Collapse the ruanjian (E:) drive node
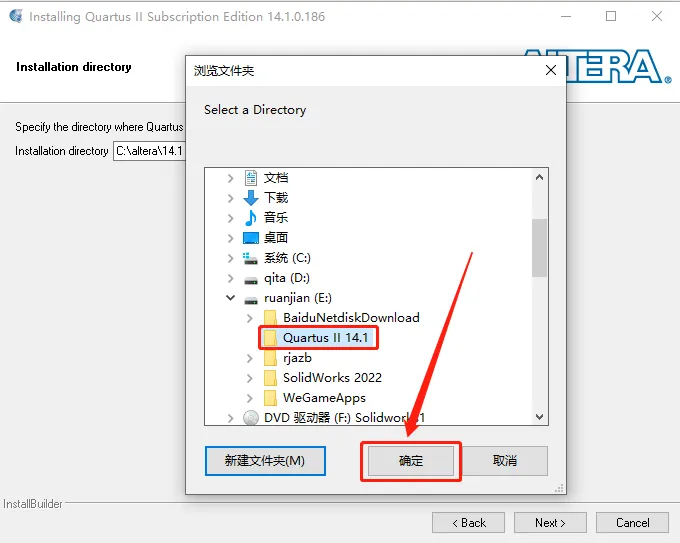This screenshot has width=680, height=543. [231, 298]
